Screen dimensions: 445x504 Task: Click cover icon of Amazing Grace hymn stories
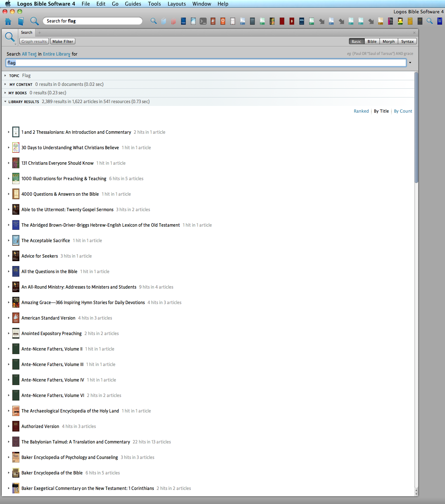pyautogui.click(x=16, y=302)
